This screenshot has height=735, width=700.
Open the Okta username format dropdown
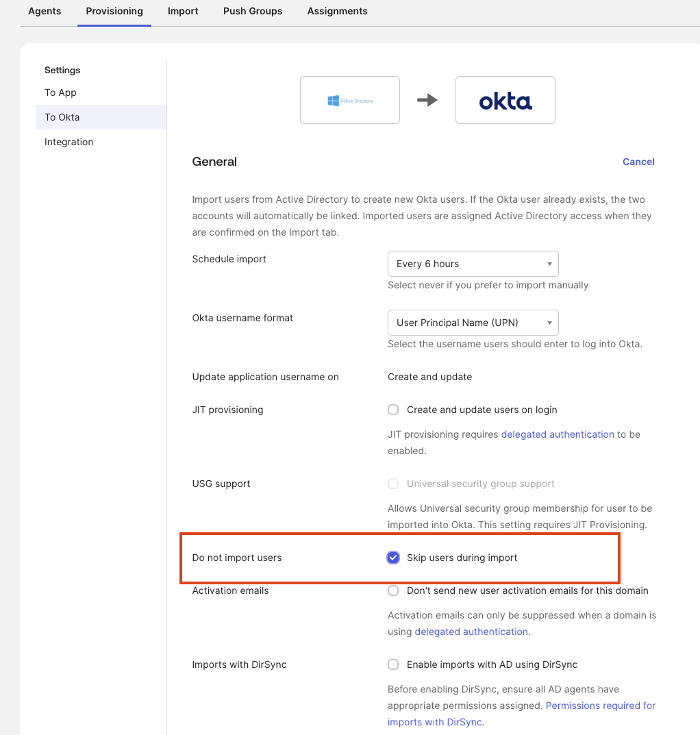tap(473, 323)
